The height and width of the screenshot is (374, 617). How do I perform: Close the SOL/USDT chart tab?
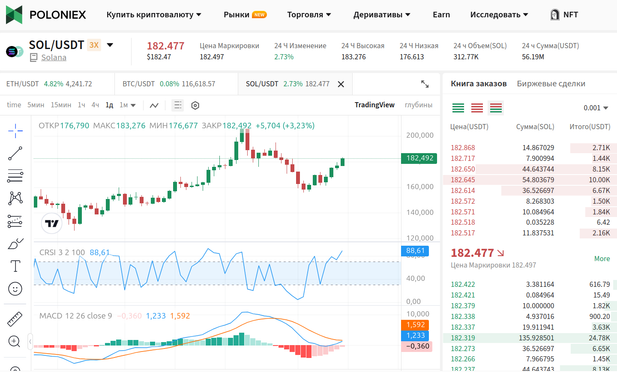(x=341, y=84)
